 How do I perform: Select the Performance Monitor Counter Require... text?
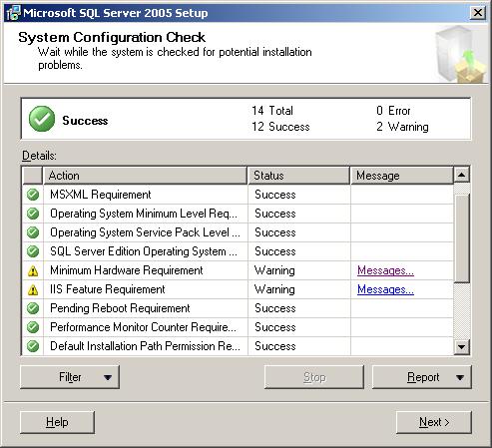coord(144,327)
